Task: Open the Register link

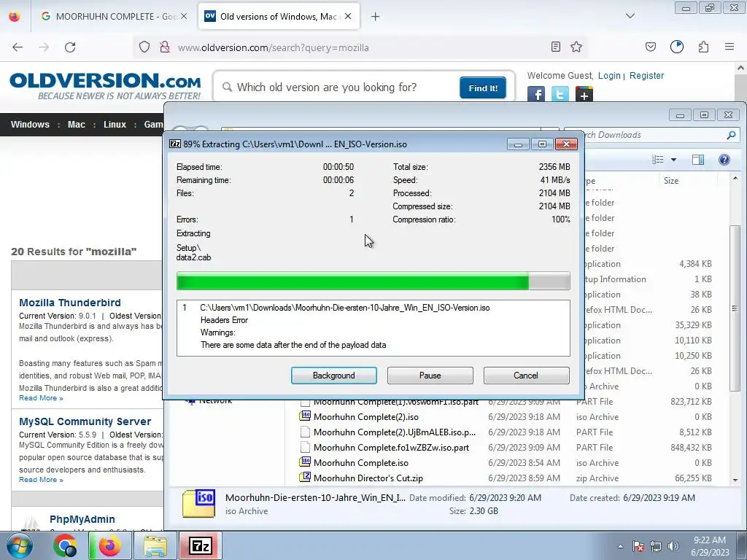Action: (646, 75)
